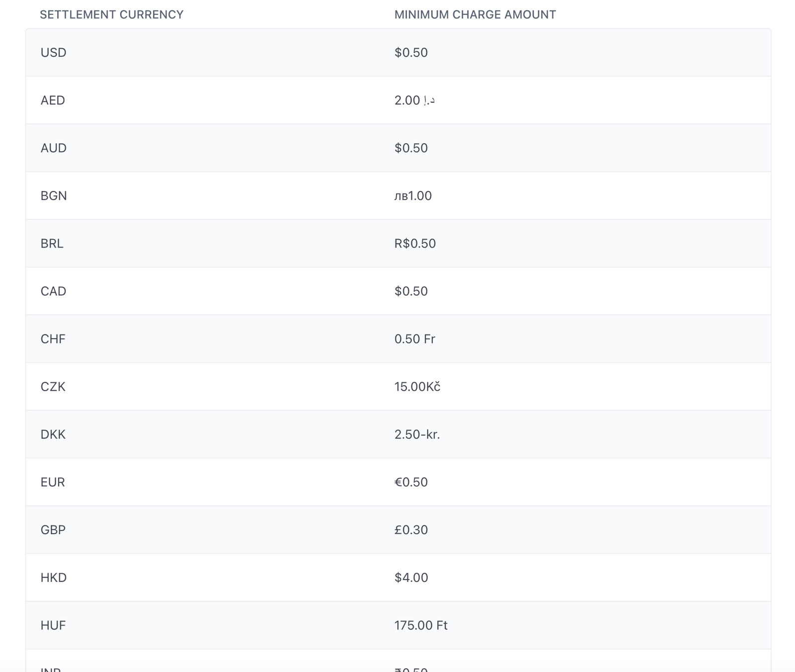Select the CHF currency cell
The width and height of the screenshot is (795, 672).
(53, 339)
